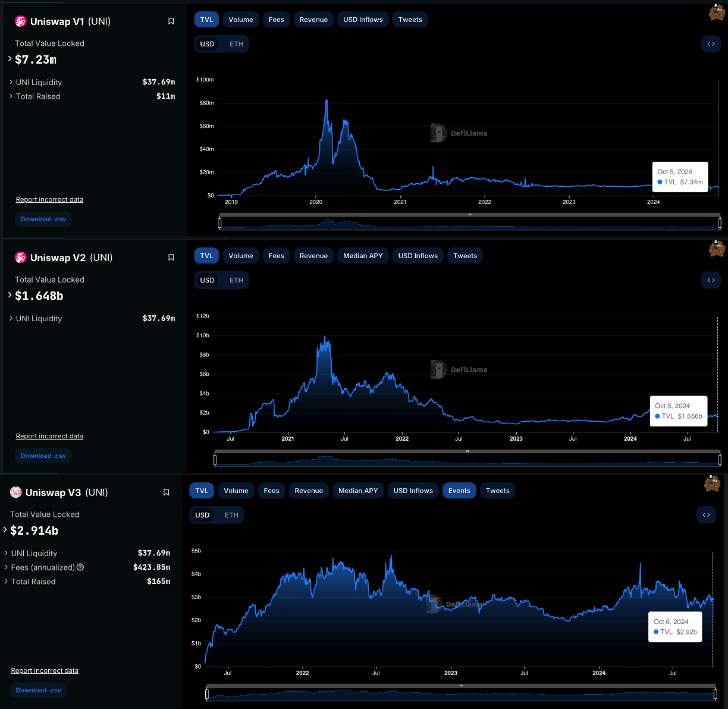The height and width of the screenshot is (709, 728).
Task: Click right handle of V2 range slider
Action: pos(720,459)
